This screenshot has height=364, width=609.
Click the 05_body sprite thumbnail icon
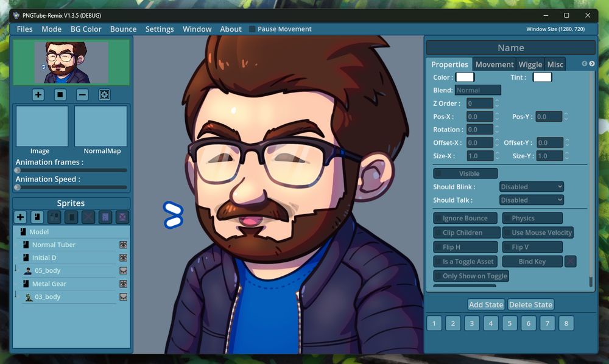tap(28, 271)
